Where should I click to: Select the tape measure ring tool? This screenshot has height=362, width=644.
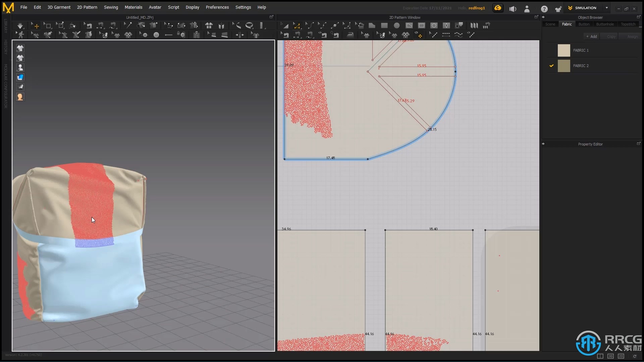click(249, 25)
